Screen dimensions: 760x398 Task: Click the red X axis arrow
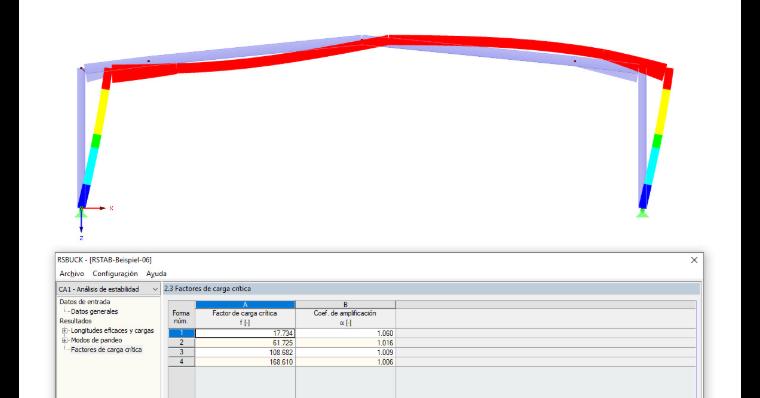coord(95,208)
